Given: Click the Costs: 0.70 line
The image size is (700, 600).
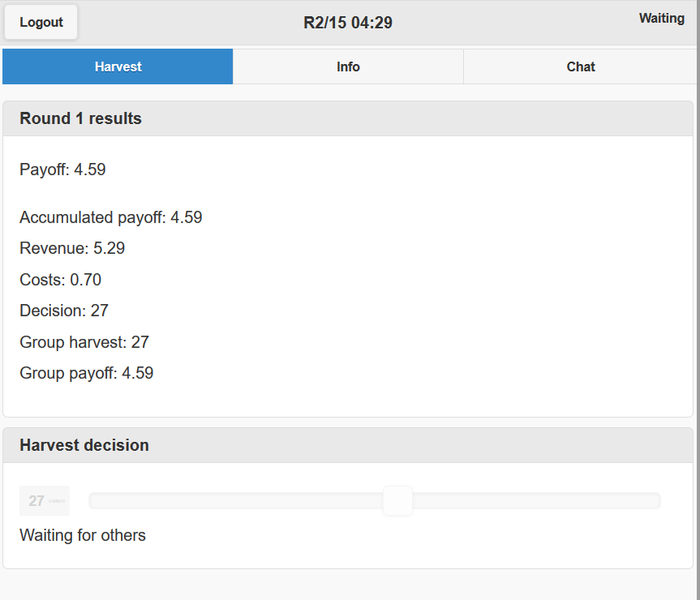Looking at the screenshot, I should 60,280.
